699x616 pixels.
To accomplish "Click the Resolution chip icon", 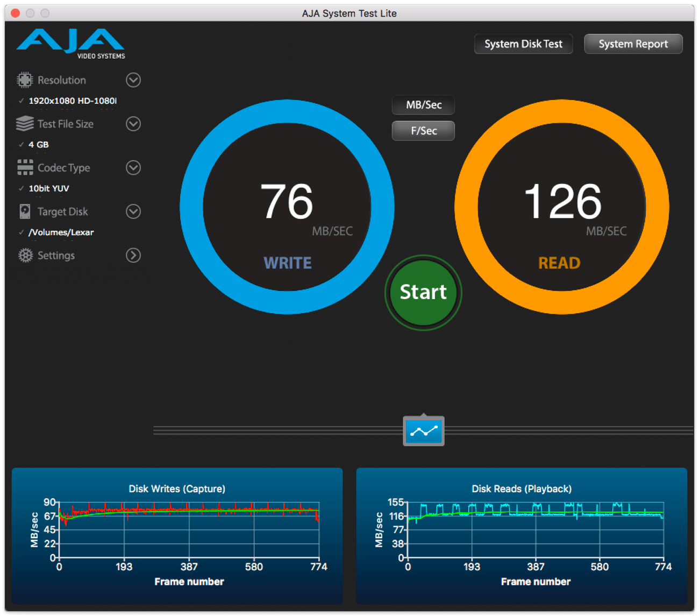I will pyautogui.click(x=25, y=80).
